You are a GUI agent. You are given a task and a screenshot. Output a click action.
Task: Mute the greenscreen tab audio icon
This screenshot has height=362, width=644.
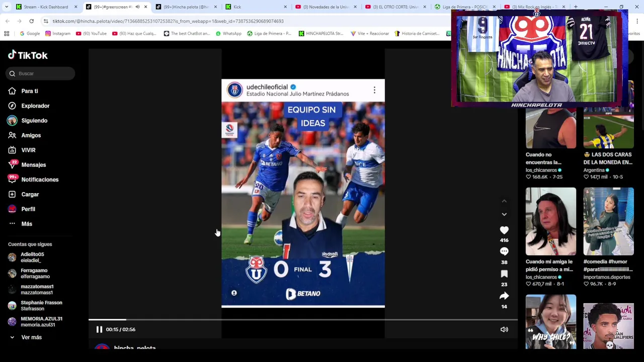click(137, 7)
